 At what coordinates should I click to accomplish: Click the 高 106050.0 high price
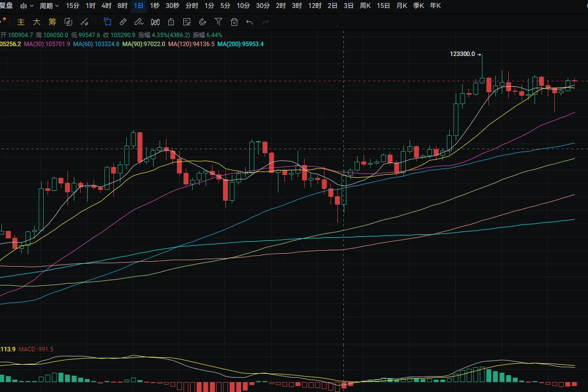click(52, 35)
